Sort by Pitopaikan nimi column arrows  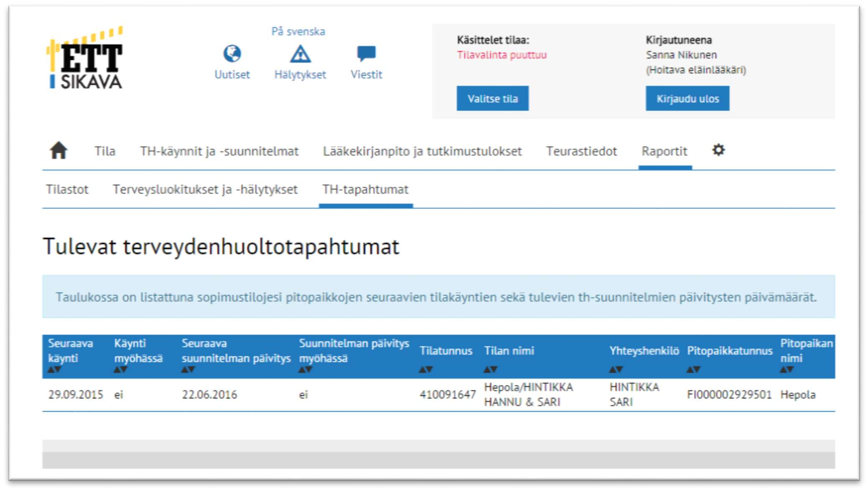(x=787, y=370)
